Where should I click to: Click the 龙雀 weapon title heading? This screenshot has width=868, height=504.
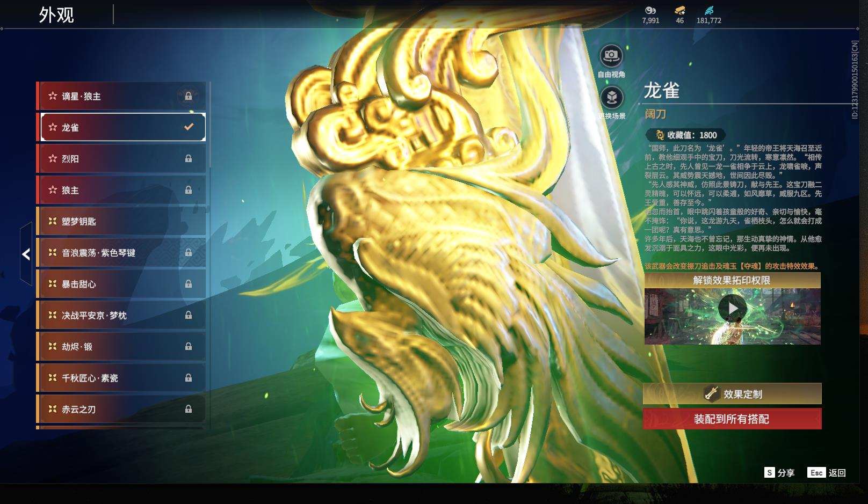662,90
